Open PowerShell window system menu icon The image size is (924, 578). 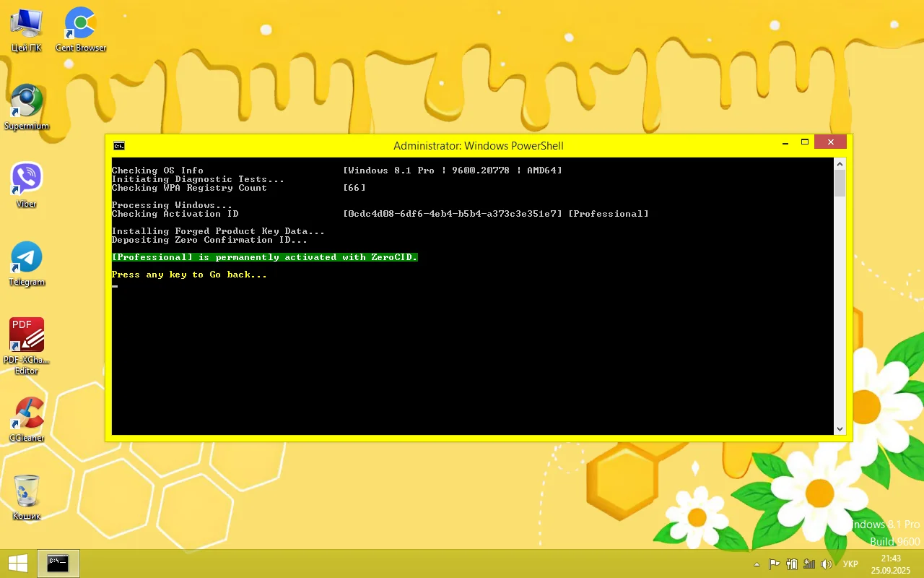click(119, 145)
